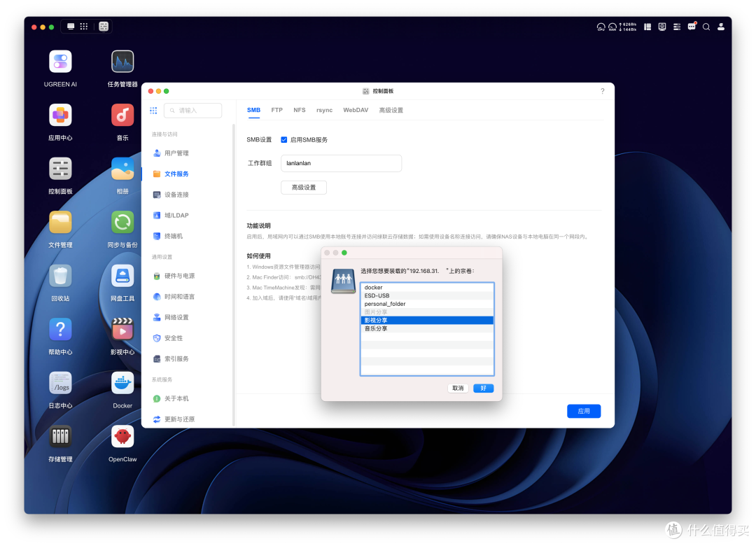This screenshot has width=756, height=546.
Task: Click the app grid icon in top bar
Action: coord(84,27)
